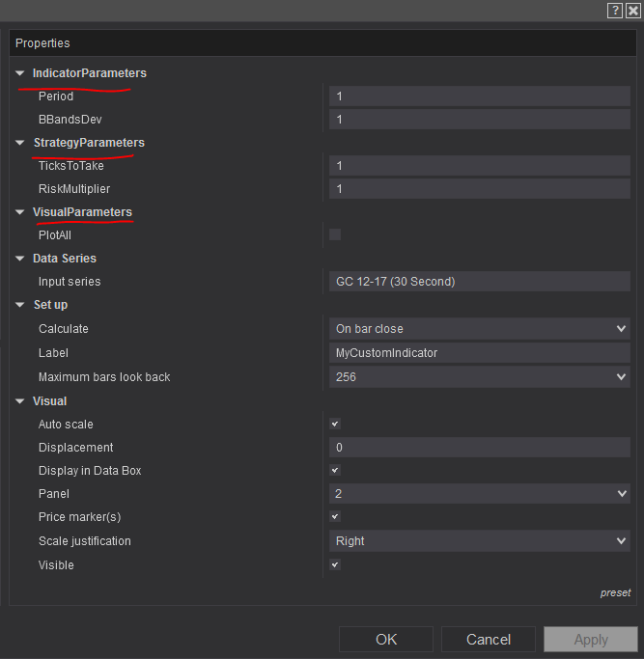Image resolution: width=644 pixels, height=659 pixels.
Task: Toggle the Visible checkbox
Action: click(x=335, y=564)
